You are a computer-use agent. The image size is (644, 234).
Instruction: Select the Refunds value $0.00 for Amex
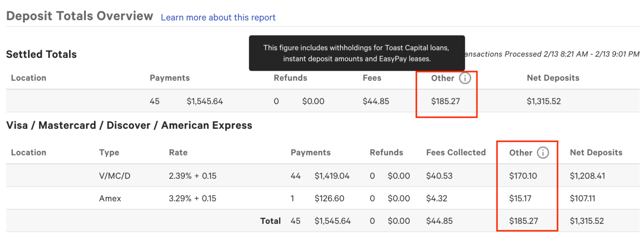399,198
